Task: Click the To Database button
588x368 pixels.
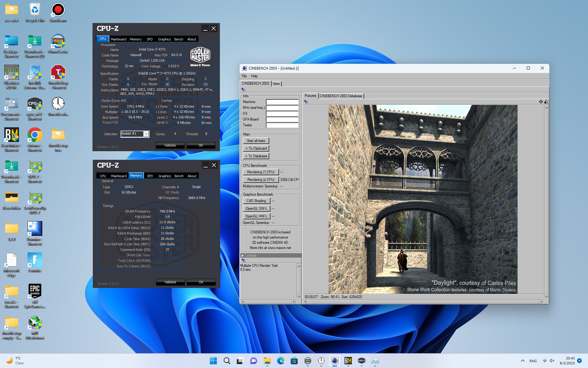Action: click(256, 156)
